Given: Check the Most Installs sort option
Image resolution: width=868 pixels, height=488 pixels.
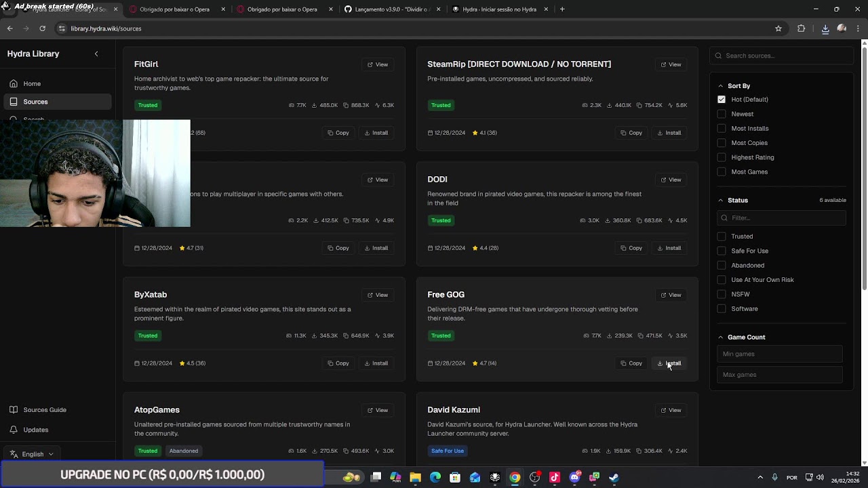Looking at the screenshot, I should (722, 128).
